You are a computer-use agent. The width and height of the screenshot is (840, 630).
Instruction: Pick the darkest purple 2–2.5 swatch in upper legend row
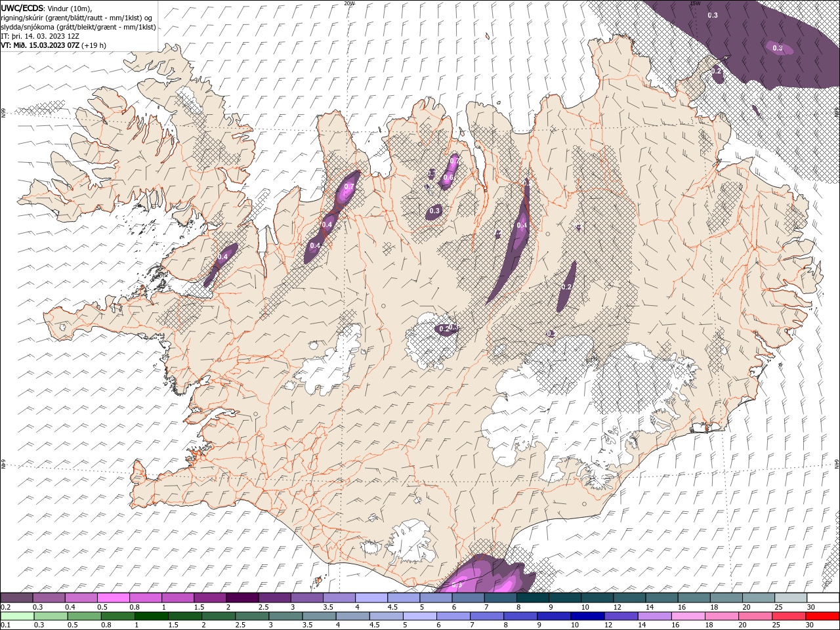[x=243, y=598]
